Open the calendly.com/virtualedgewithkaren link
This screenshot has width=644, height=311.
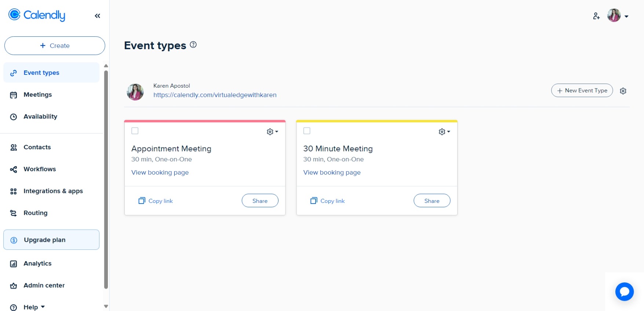[x=215, y=95]
